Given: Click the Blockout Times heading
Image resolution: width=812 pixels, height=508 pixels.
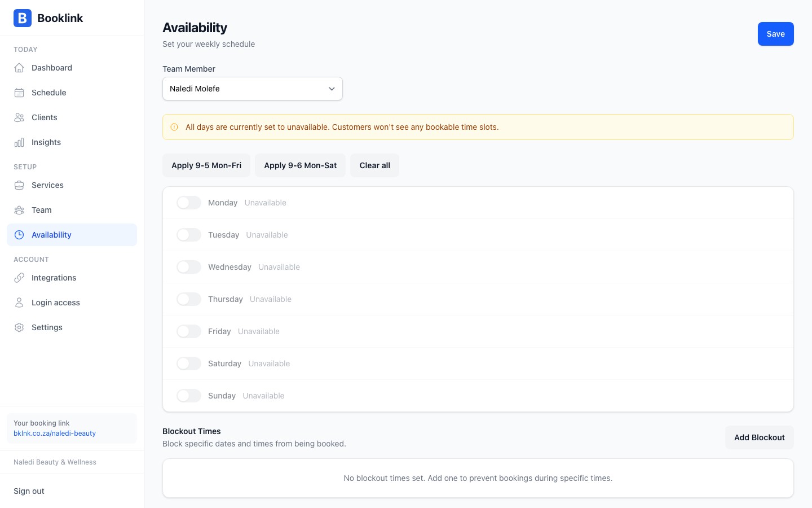Looking at the screenshot, I should click(192, 431).
